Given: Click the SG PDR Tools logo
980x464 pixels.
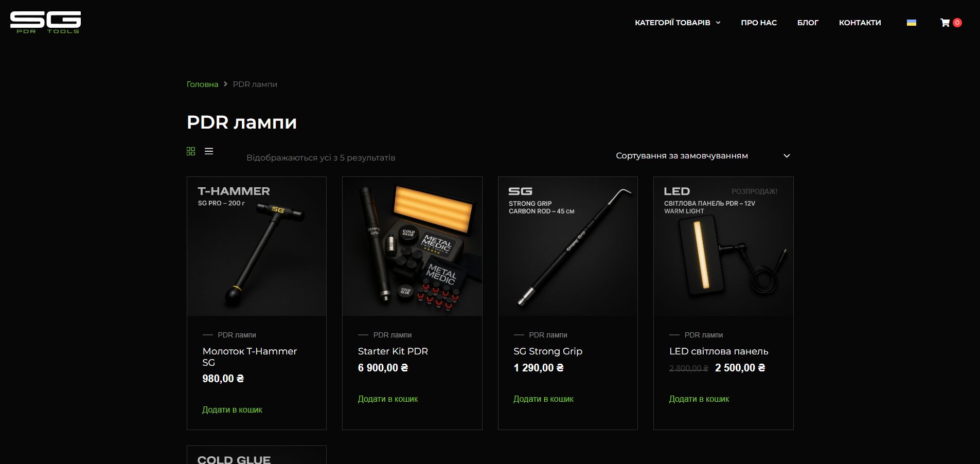Looking at the screenshot, I should coord(45,22).
